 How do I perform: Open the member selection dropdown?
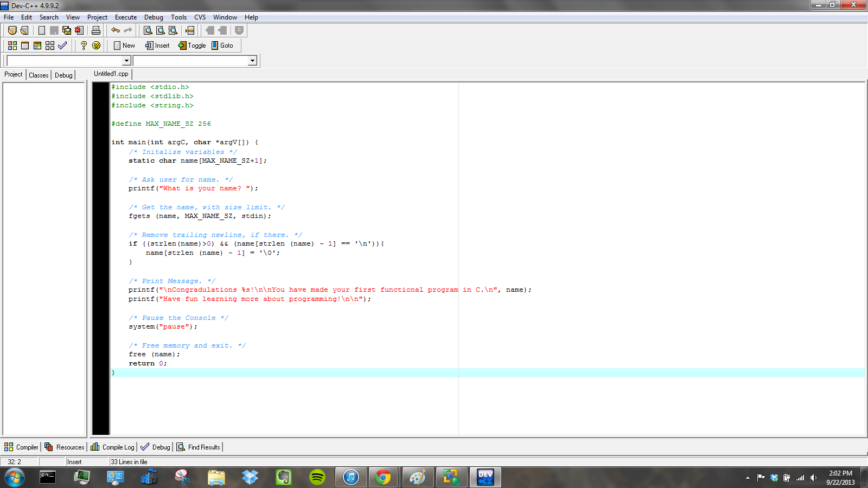[253, 60]
